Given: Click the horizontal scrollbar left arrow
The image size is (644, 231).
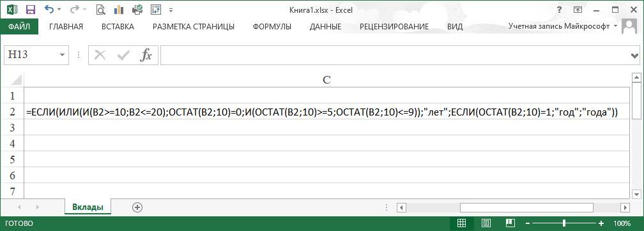Looking at the screenshot, I should click(x=402, y=207).
